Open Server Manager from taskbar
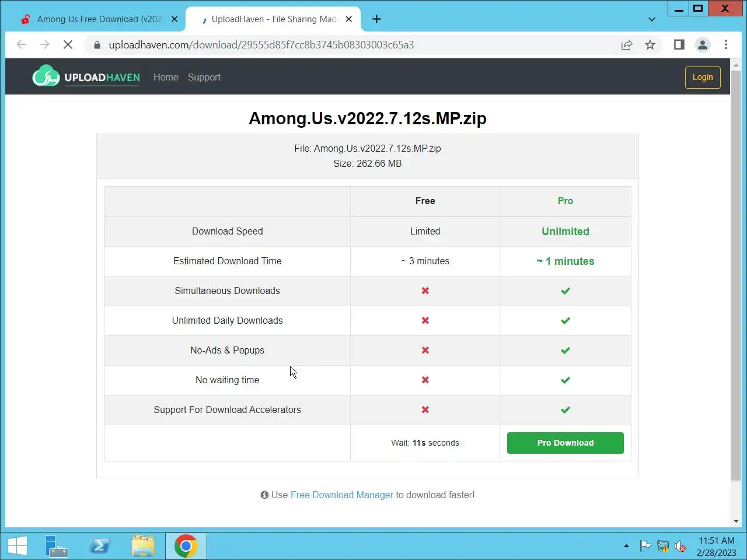Viewport: 747px width, 560px height. 57,546
